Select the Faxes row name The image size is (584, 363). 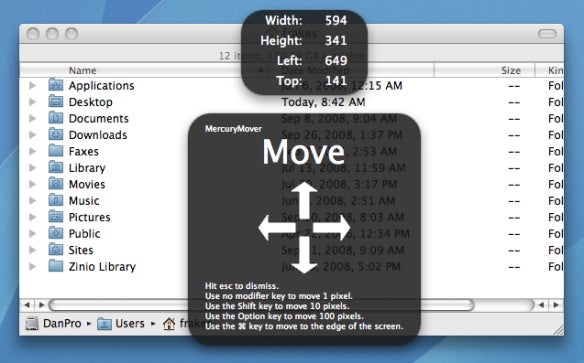[84, 152]
